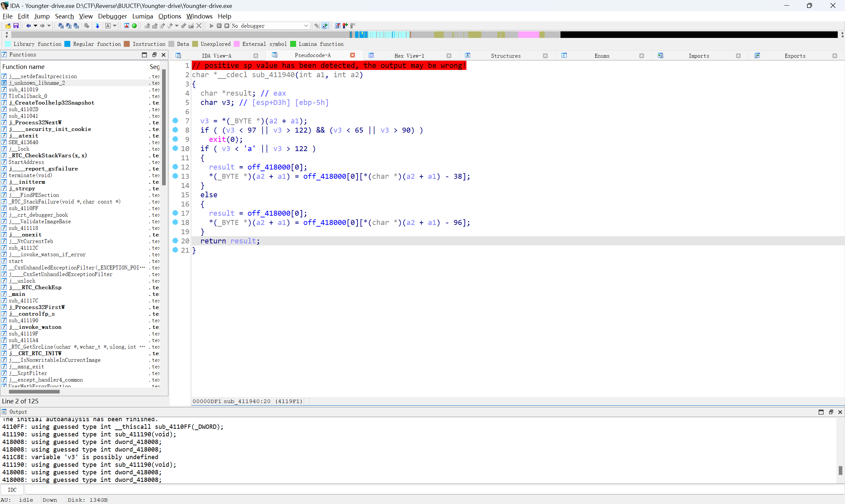Viewport: 845px width, 504px height.
Task: Click the binoculars immediate value search icon
Action: [x=61, y=26]
